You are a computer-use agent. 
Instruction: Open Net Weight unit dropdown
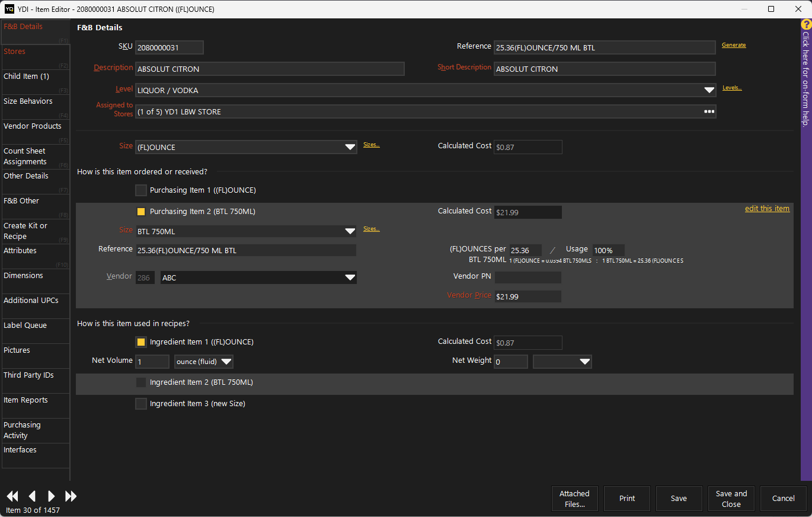(x=584, y=362)
